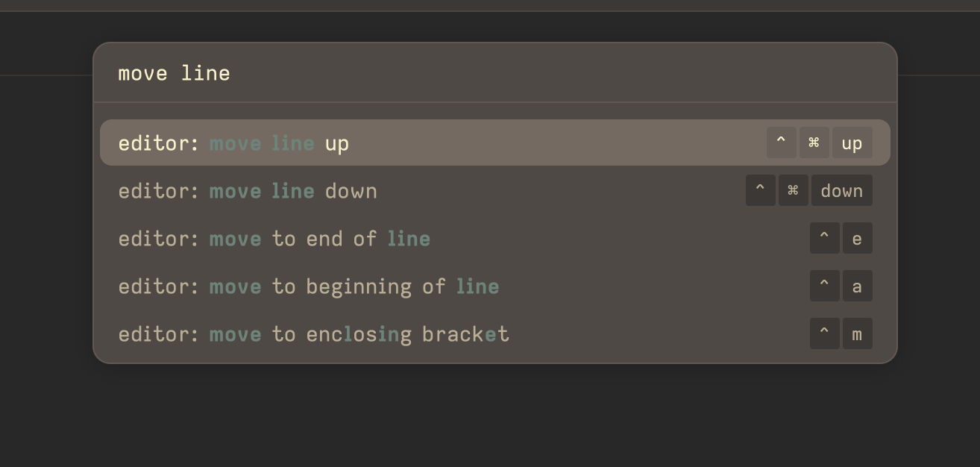Click the up key badge on the highlighted row
Screen dimensions: 980x467
[x=852, y=142]
